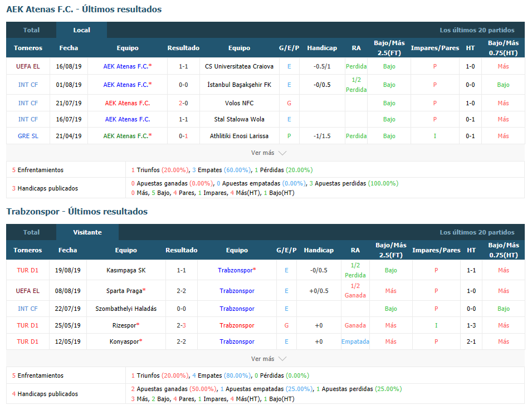Click the date 16/08/19
This screenshot has width=532, height=410.
click(x=69, y=66)
